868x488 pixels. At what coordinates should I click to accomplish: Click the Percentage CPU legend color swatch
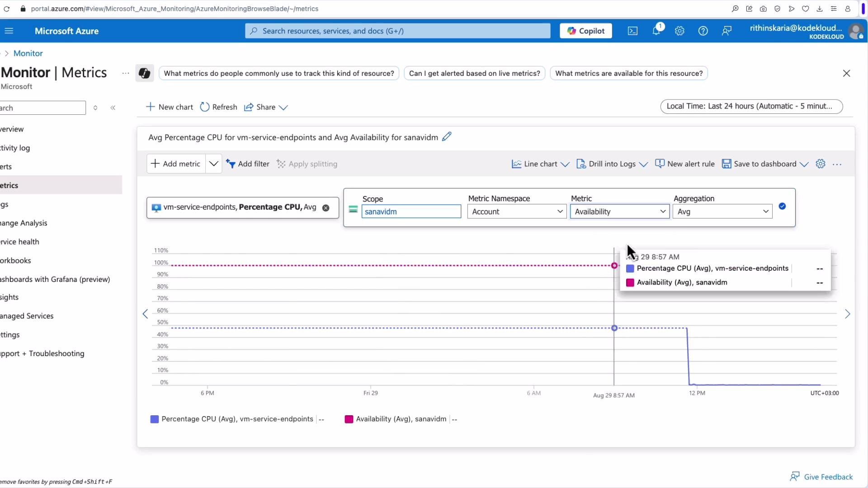click(x=155, y=419)
